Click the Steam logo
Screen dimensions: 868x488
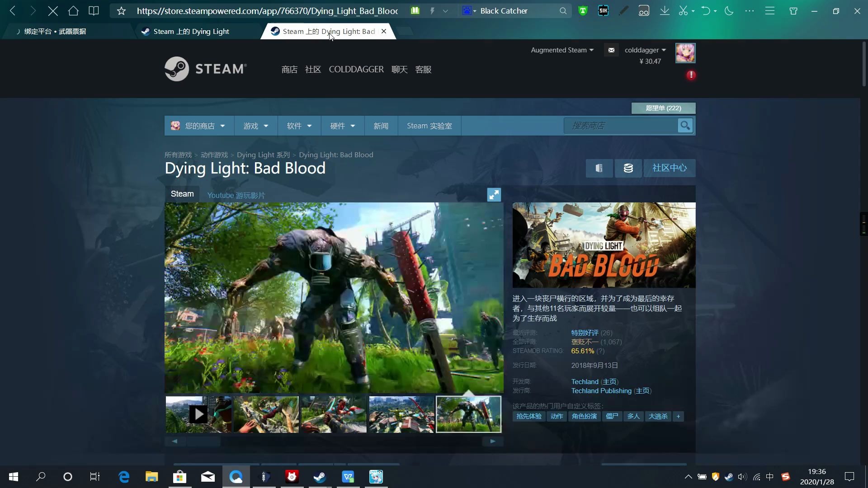[206, 69]
